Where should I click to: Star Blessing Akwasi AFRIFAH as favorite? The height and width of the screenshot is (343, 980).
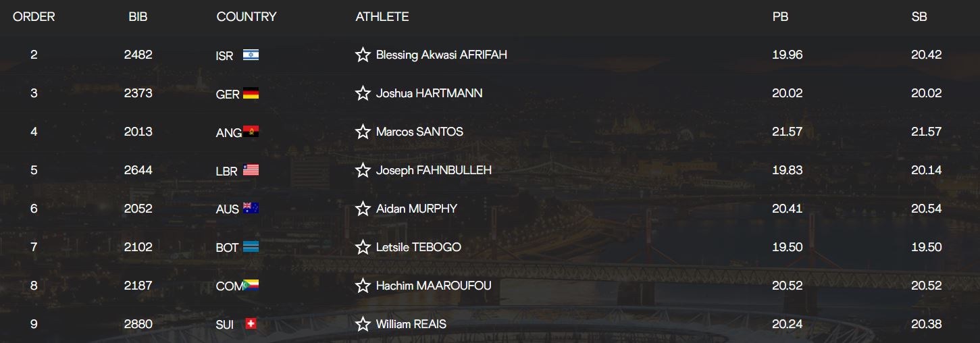pyautogui.click(x=363, y=55)
